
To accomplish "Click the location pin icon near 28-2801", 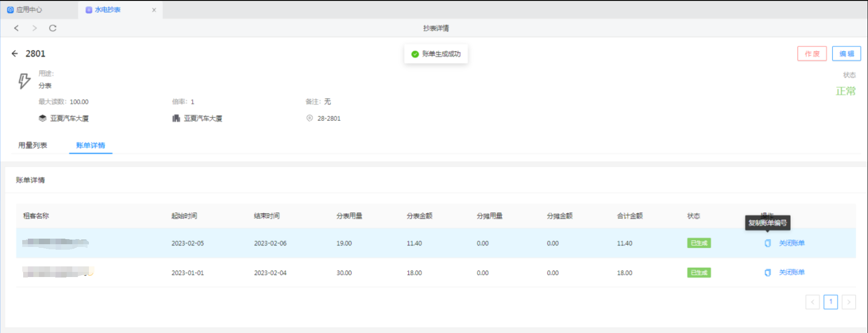I will 309,118.
